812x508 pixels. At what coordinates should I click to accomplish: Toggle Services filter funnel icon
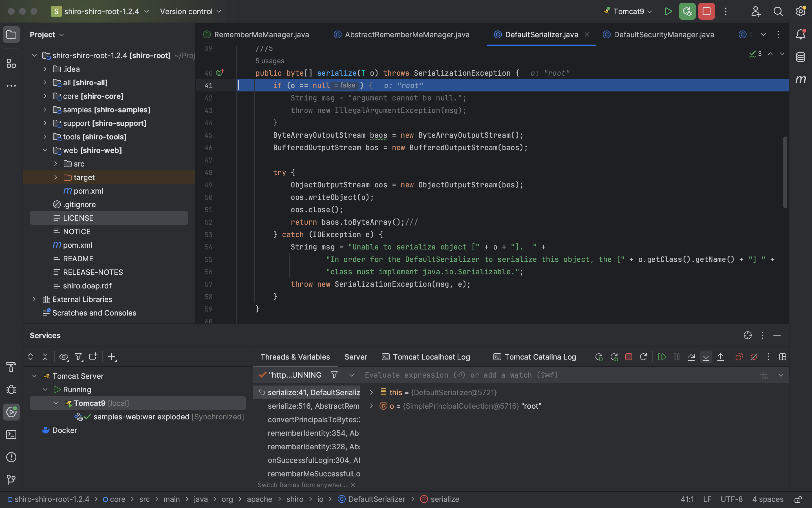pos(79,357)
